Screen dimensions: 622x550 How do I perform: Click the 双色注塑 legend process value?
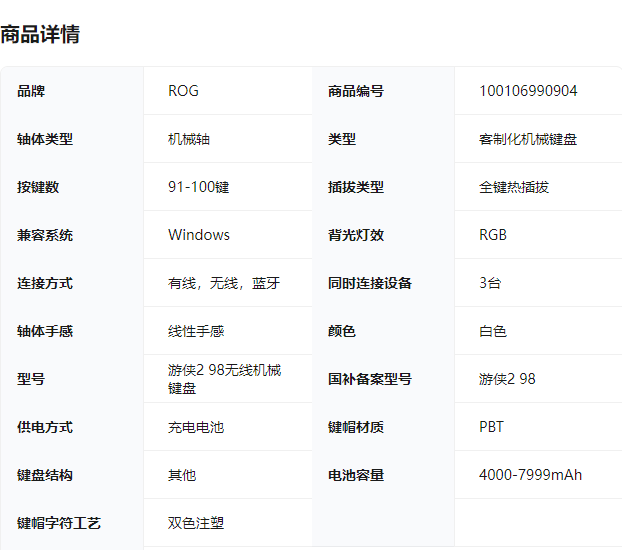coord(196,523)
